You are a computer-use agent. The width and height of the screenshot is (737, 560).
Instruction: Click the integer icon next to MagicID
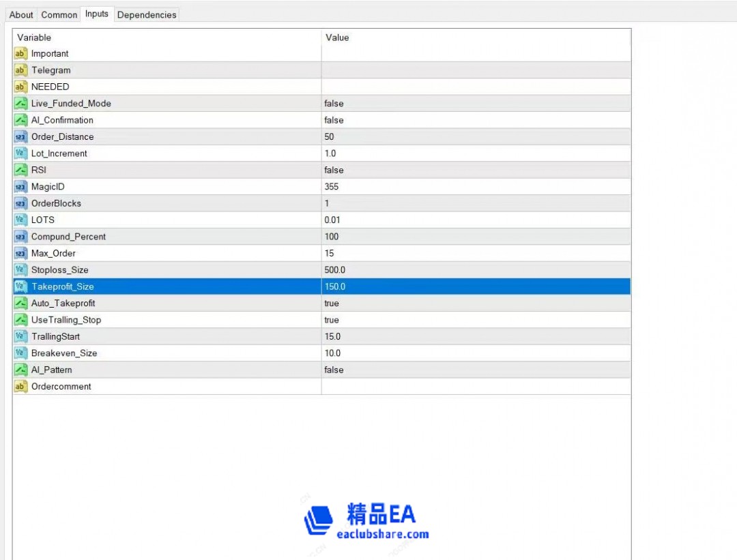(20, 187)
